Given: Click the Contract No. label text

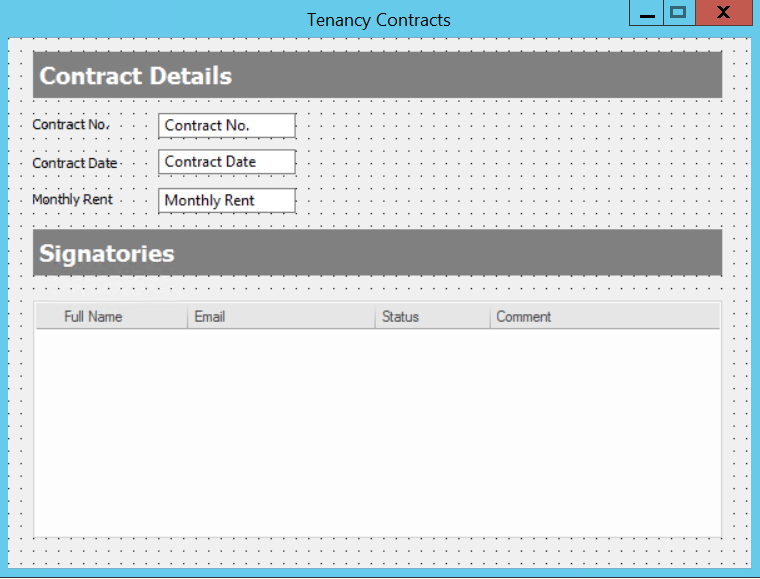Looking at the screenshot, I should 70,125.
